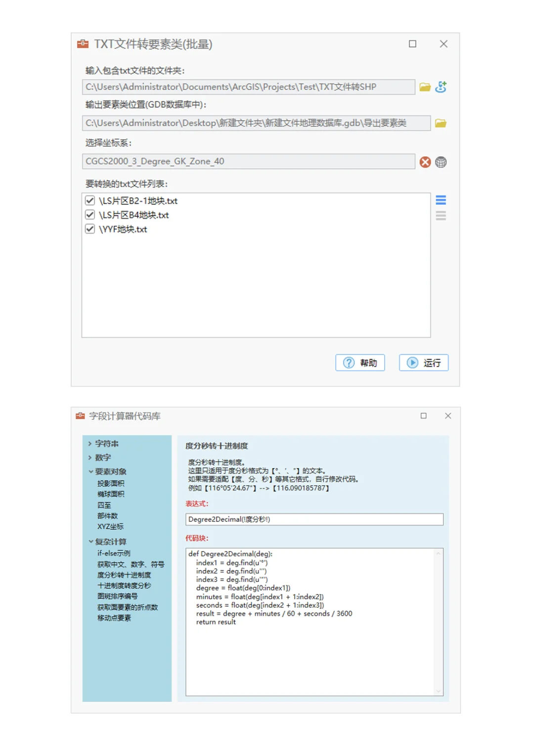This screenshot has height=756, width=534.
Task: Open folder browser for input txt folder
Action: tap(425, 87)
